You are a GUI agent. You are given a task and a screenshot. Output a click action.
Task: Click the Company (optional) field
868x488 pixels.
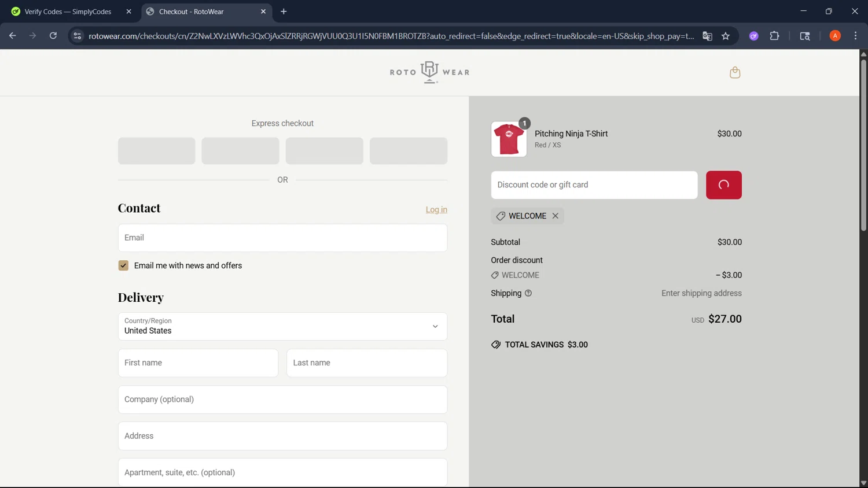click(x=282, y=400)
